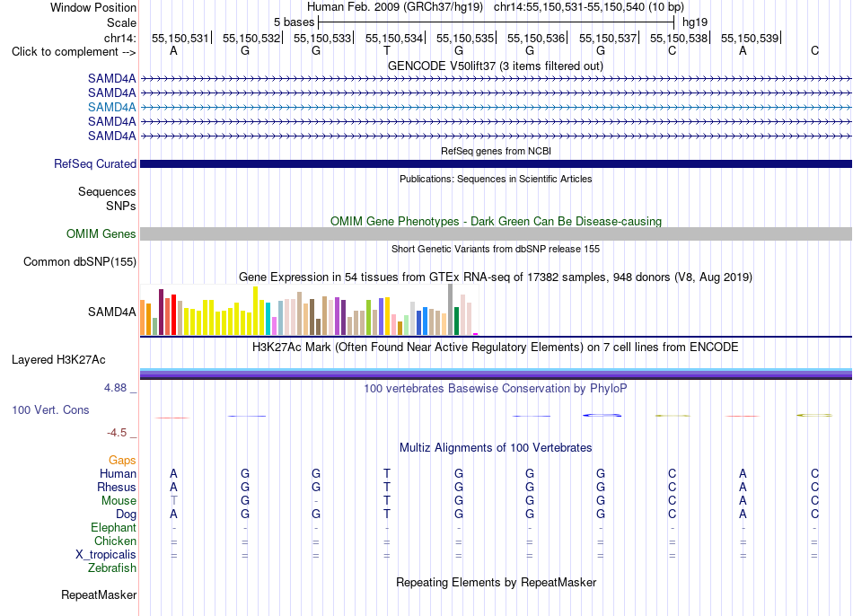
Task: Click the pale T base in Mouse row
Action: [x=173, y=501]
